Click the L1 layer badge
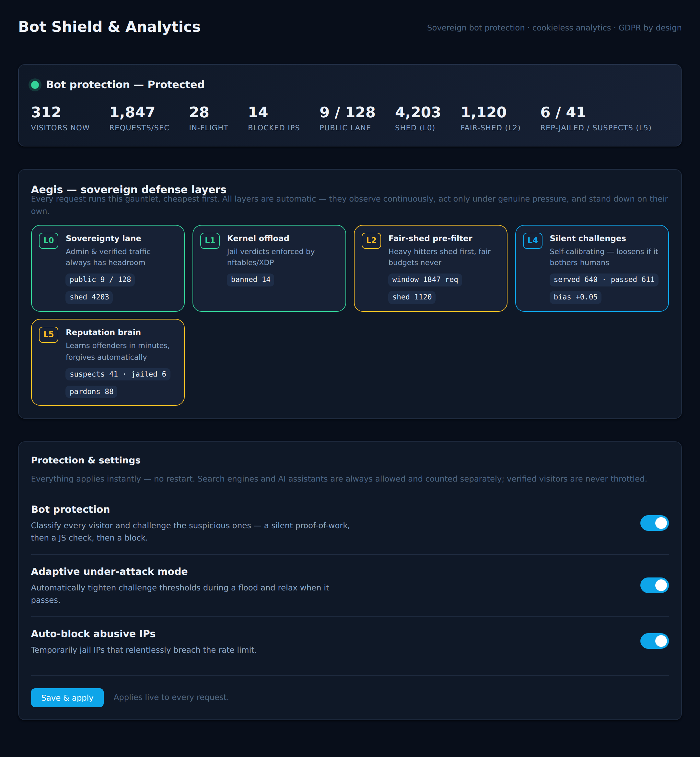700x757 pixels. coord(210,240)
